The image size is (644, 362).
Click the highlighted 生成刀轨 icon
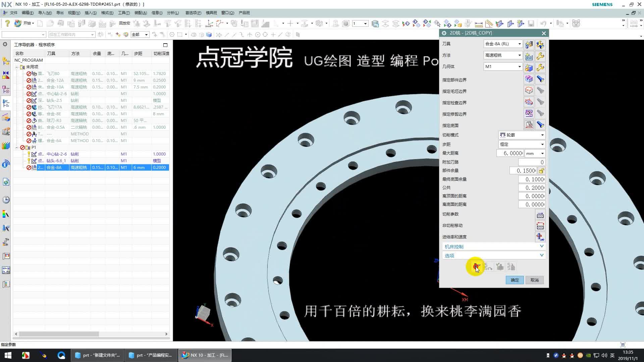476,266
